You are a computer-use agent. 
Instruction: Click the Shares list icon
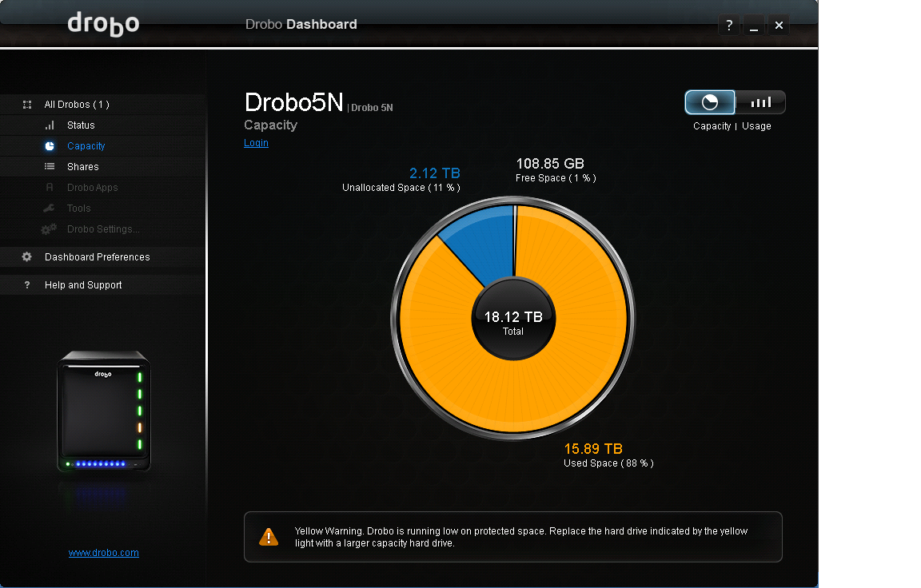48,166
